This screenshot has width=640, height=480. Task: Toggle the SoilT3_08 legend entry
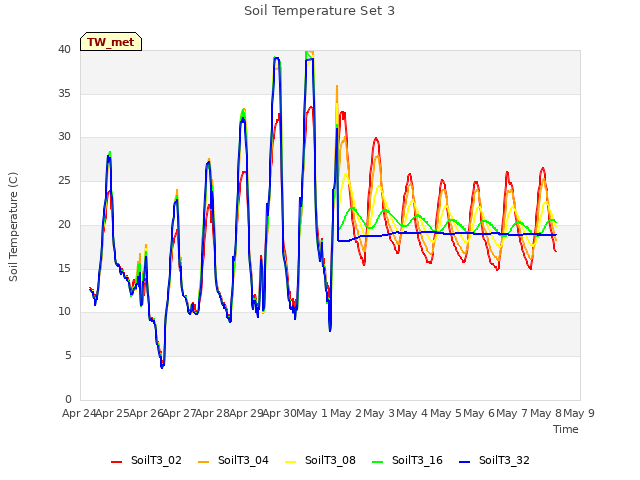tap(320, 460)
